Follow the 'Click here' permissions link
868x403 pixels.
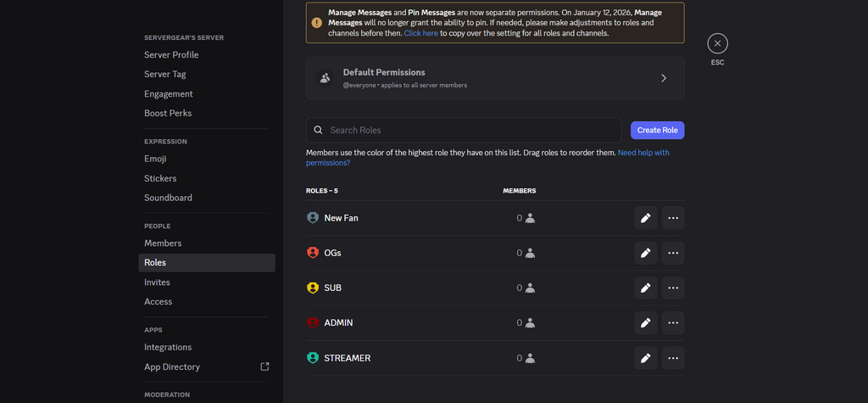[x=420, y=33]
